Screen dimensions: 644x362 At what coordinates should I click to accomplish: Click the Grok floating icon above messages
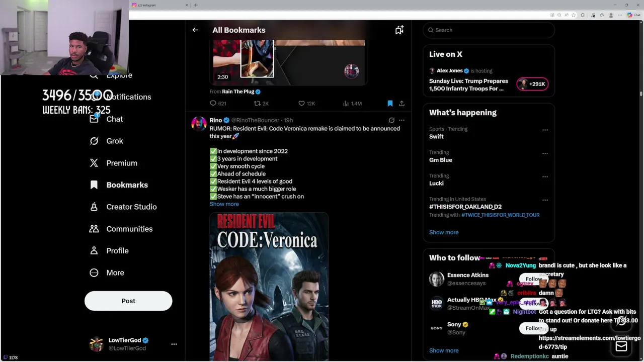(x=622, y=322)
